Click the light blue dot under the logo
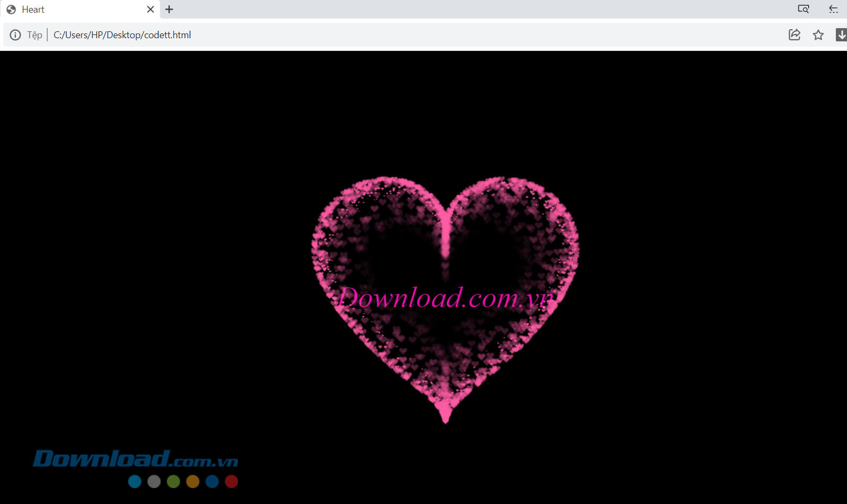This screenshot has width=847, height=504. (x=135, y=481)
